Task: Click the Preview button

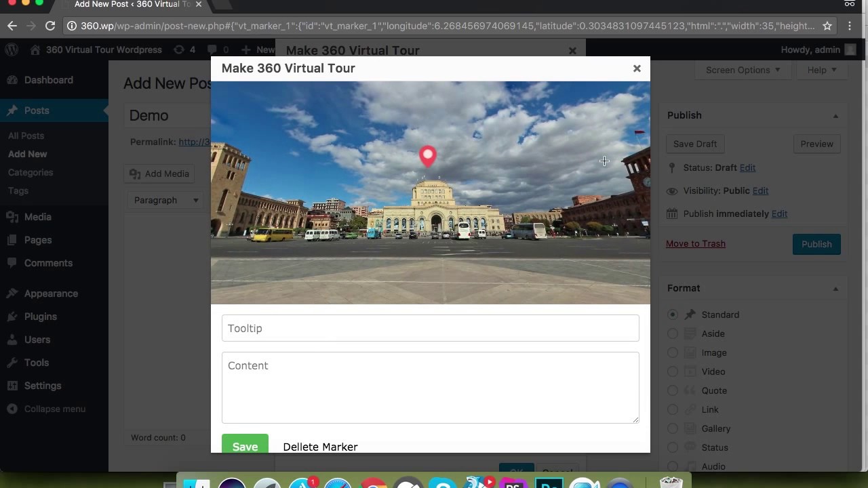Action: coord(816,144)
